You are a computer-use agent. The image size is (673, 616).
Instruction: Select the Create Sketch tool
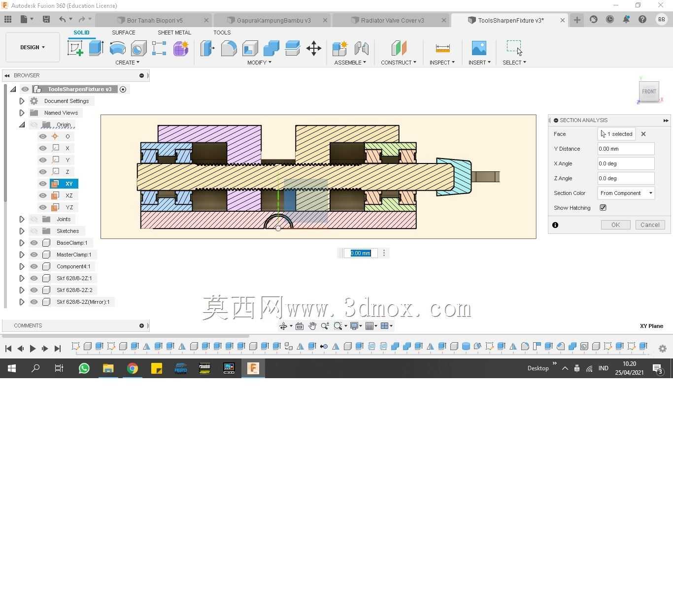(x=75, y=48)
